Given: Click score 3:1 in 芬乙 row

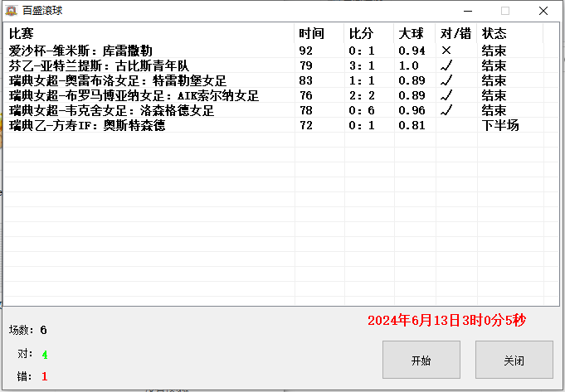Looking at the screenshot, I should (362, 65).
